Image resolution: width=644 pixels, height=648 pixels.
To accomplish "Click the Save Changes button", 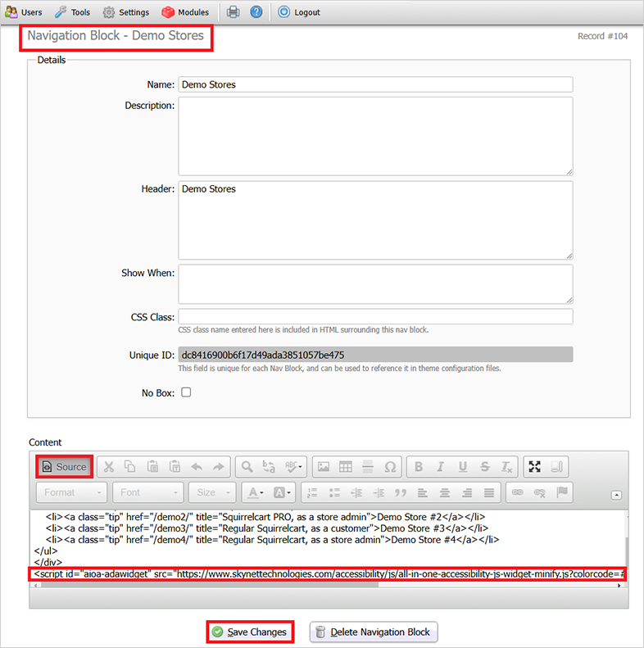I will (249, 632).
